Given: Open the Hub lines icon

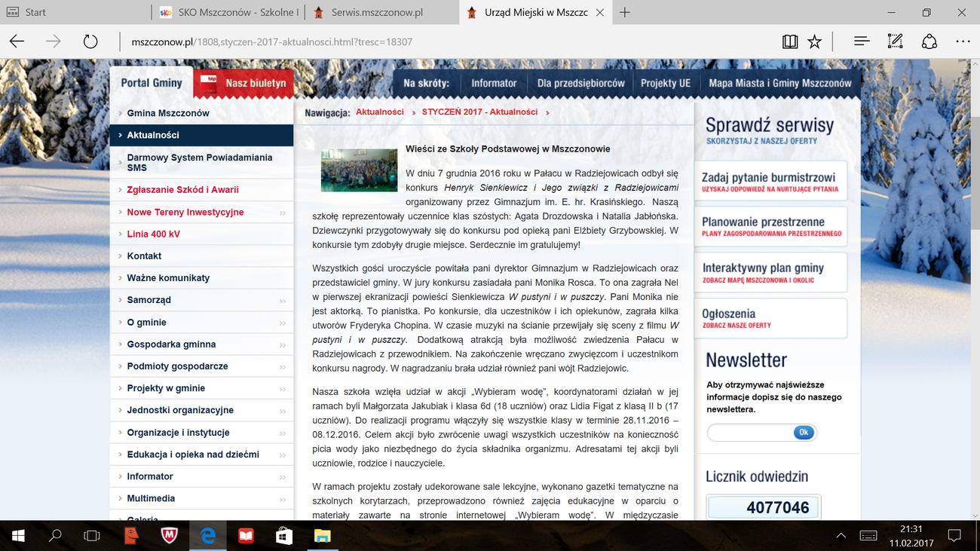Looking at the screenshot, I should coord(862,42).
